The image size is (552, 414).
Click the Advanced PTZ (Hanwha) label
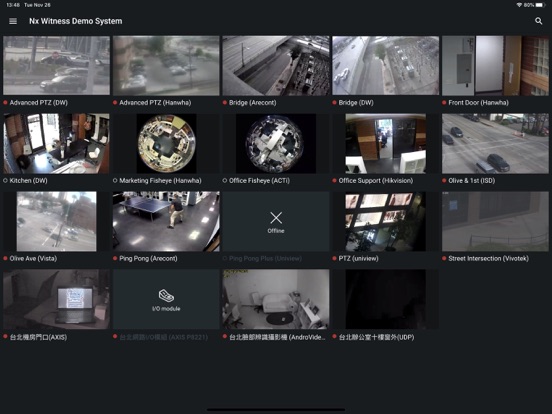(155, 103)
